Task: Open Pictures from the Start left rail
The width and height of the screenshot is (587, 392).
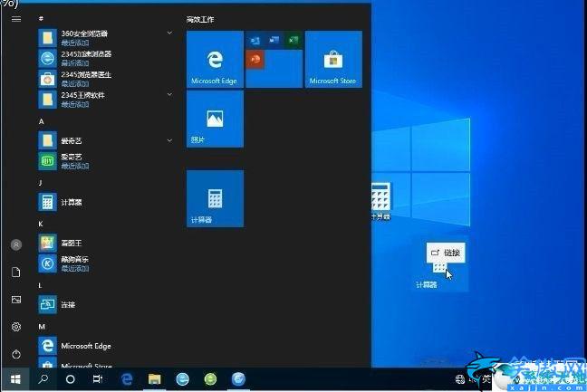Action: point(16,300)
